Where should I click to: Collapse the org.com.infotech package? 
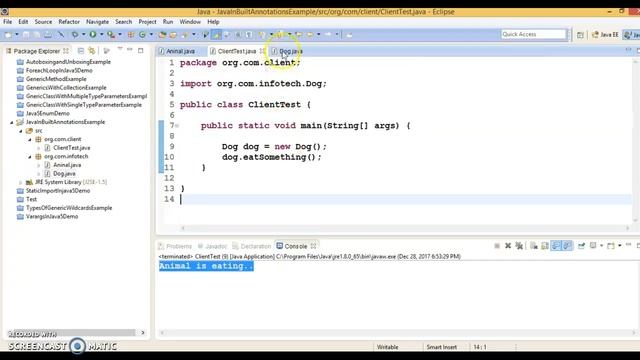30,157
